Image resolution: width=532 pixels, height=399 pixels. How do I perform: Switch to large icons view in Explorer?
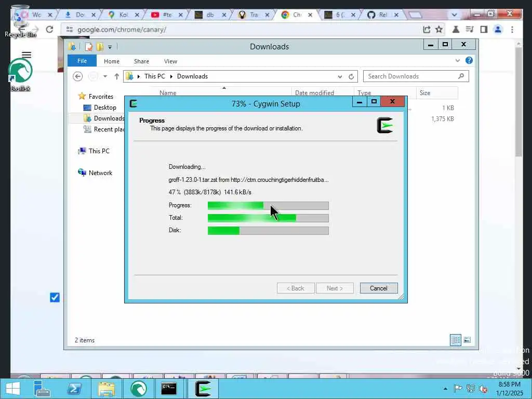(467, 340)
